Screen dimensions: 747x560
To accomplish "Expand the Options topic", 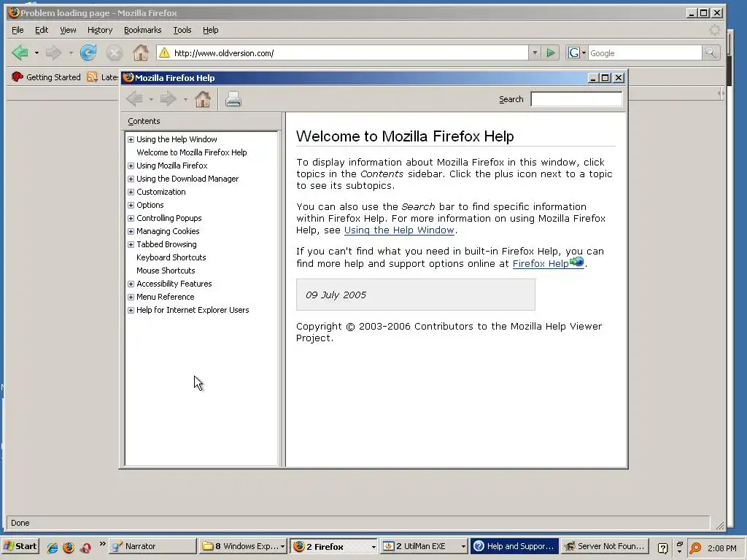I will pos(131,205).
